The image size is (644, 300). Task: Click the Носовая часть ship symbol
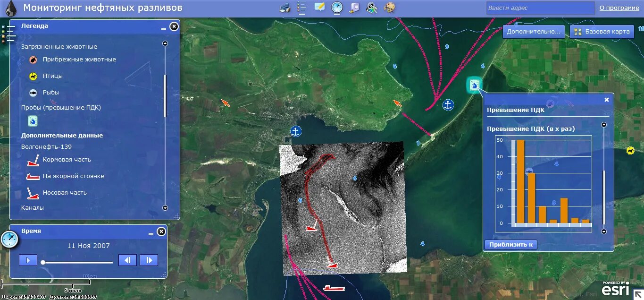click(33, 193)
